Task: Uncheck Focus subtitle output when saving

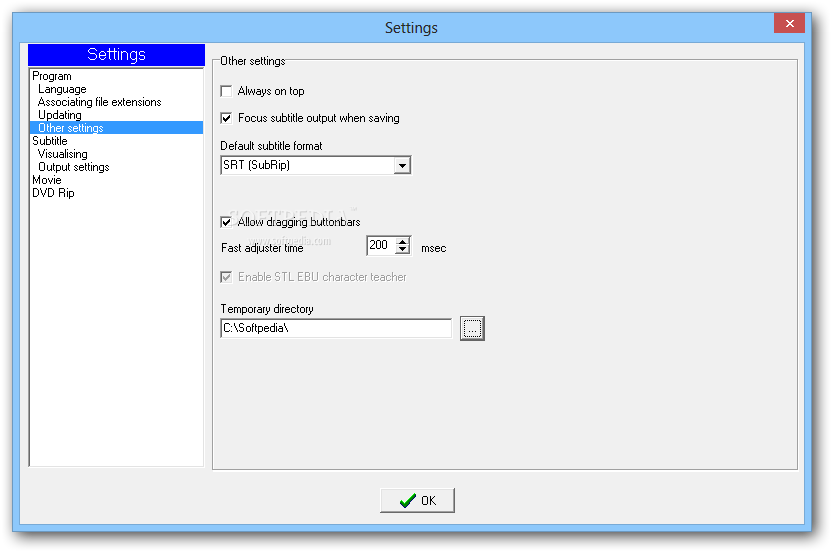Action: pos(227,118)
